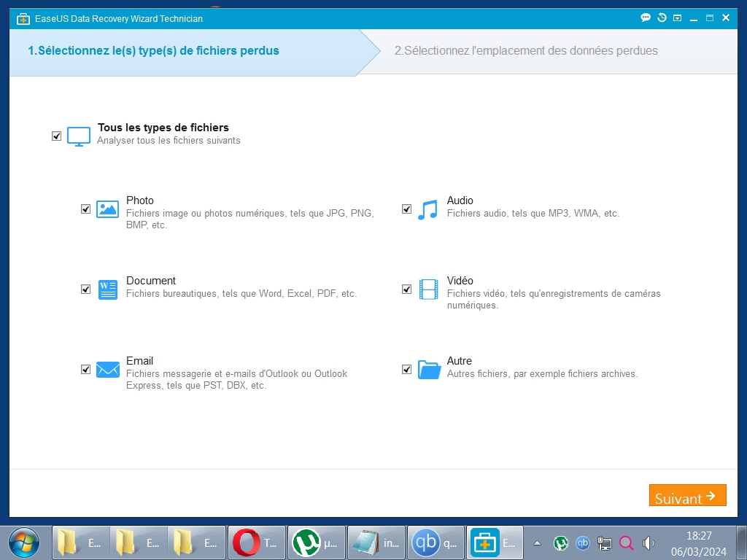The image size is (747, 560).
Task: Go to step 2 'Sélectionnez l'emplacement des données perdues'
Action: coord(526,50)
